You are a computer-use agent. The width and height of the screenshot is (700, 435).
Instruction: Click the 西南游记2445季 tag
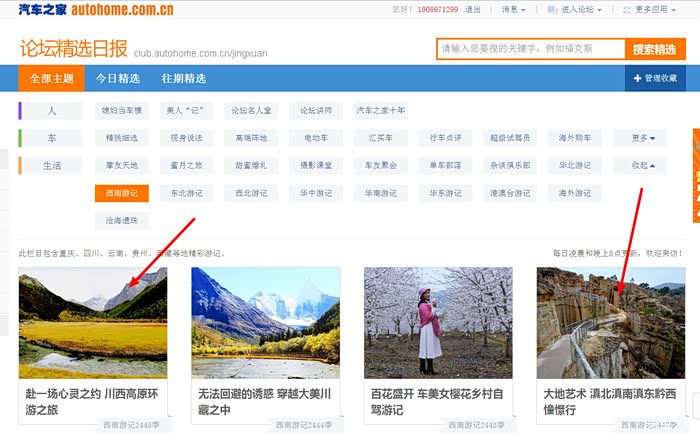click(x=131, y=425)
